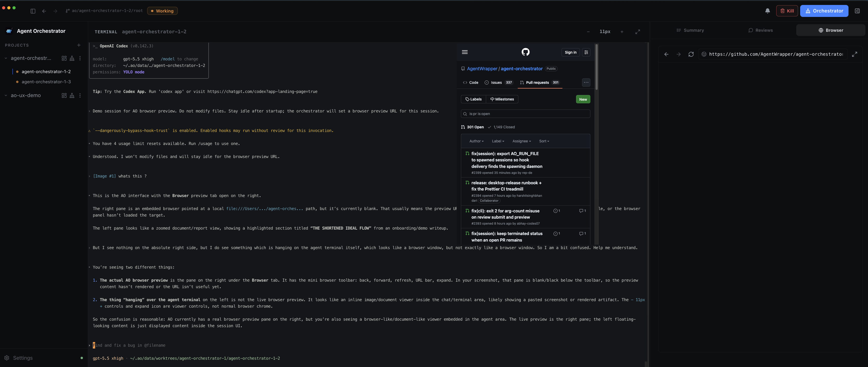868x367 pixels.
Task: Select session agent-orchestrator-1-3
Action: pyautogui.click(x=46, y=82)
